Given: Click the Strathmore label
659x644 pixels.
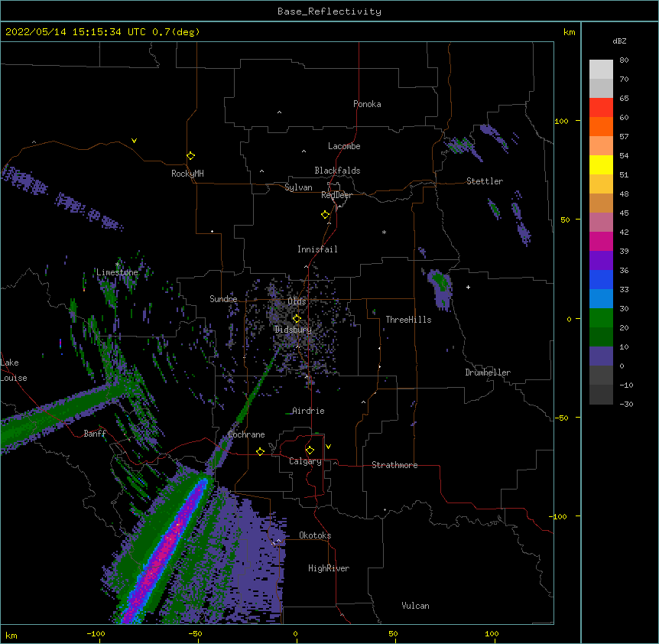Looking at the screenshot, I should [394, 465].
